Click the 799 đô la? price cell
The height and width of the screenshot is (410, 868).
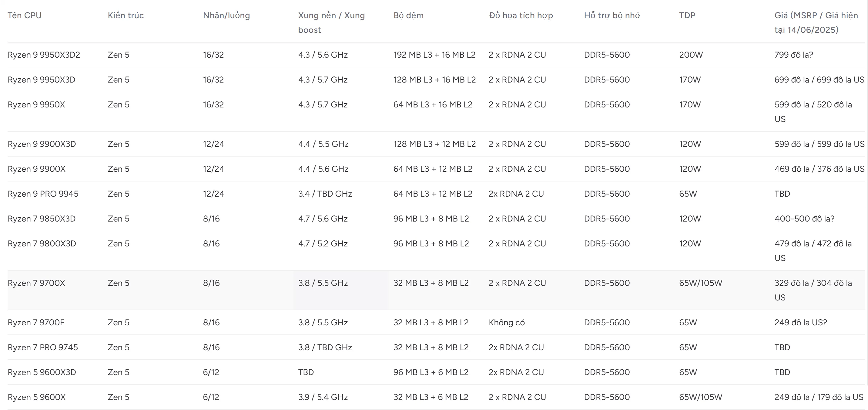[793, 55]
